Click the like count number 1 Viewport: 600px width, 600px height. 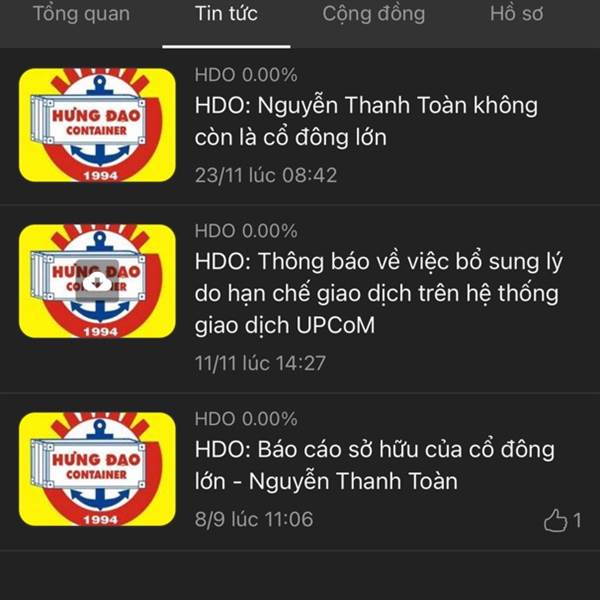pos(577,520)
